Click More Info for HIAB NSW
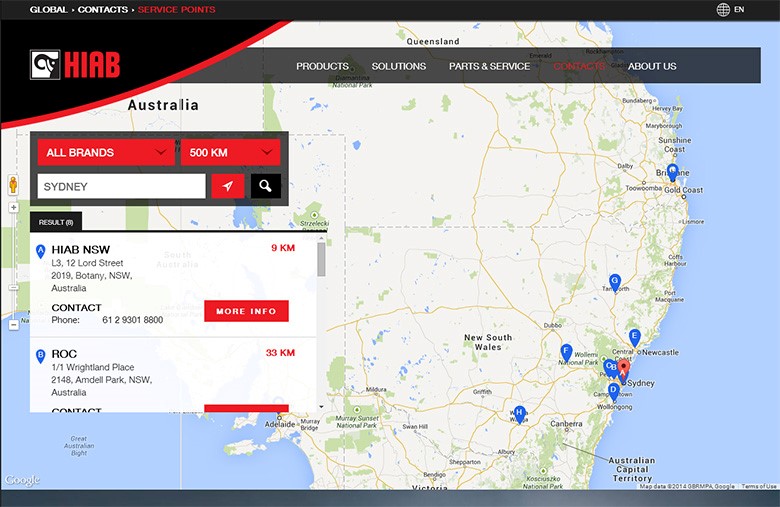The width and height of the screenshot is (780, 507). (x=246, y=311)
